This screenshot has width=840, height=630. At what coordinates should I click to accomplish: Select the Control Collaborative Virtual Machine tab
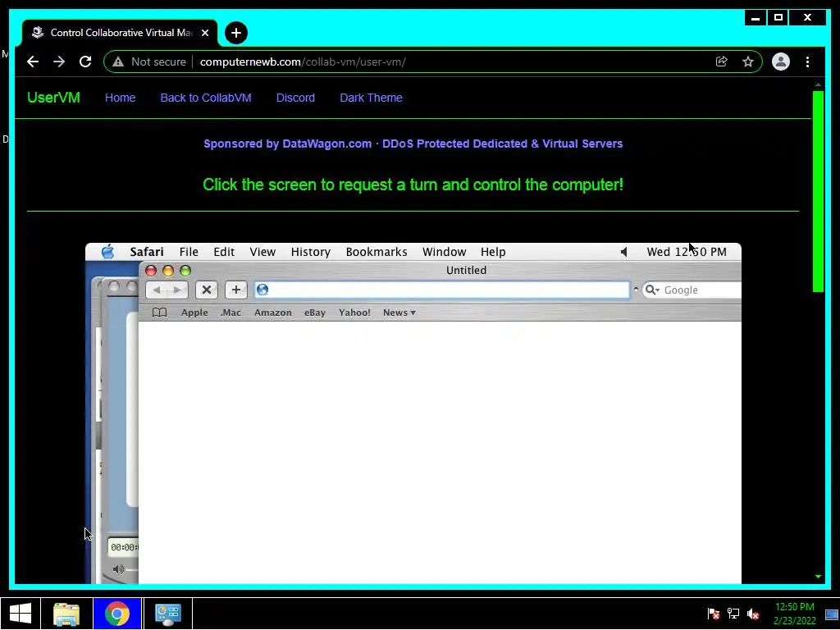[121, 33]
